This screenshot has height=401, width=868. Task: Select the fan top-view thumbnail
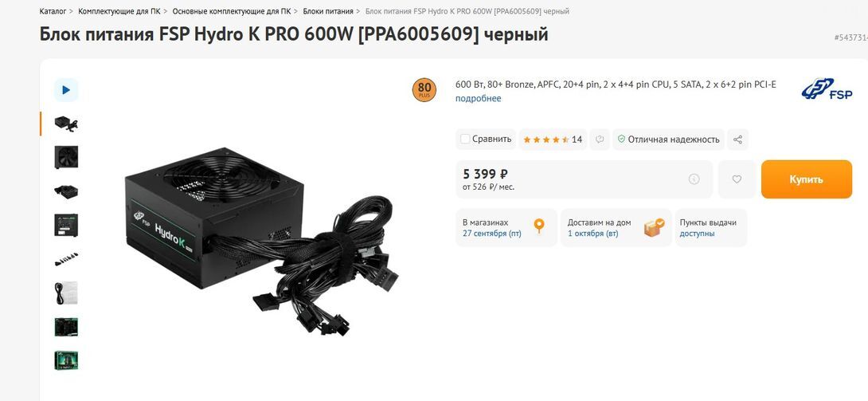click(66, 157)
